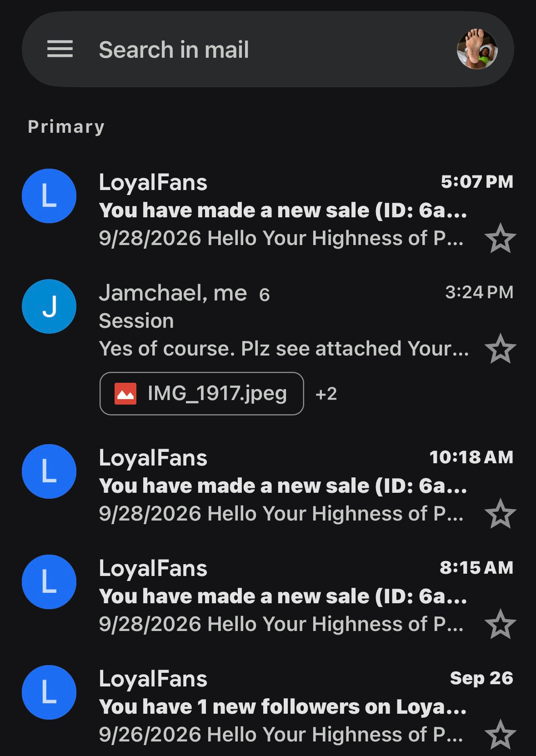Viewport: 536px width, 756px height.
Task: Star the Jamchael Session email
Action: pos(501,349)
